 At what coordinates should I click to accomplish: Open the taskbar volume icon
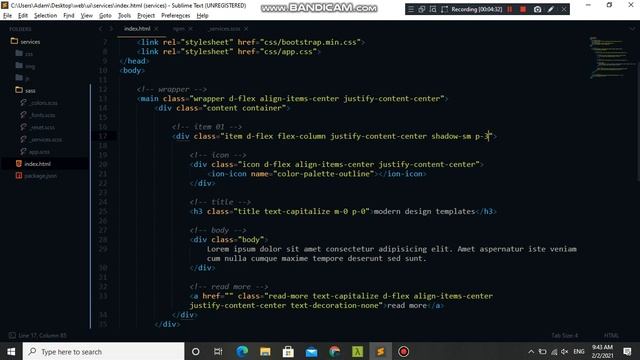[564, 351]
